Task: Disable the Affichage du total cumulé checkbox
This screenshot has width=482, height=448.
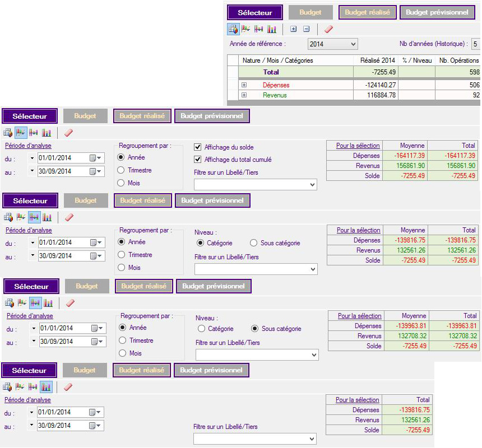Action: (198, 160)
